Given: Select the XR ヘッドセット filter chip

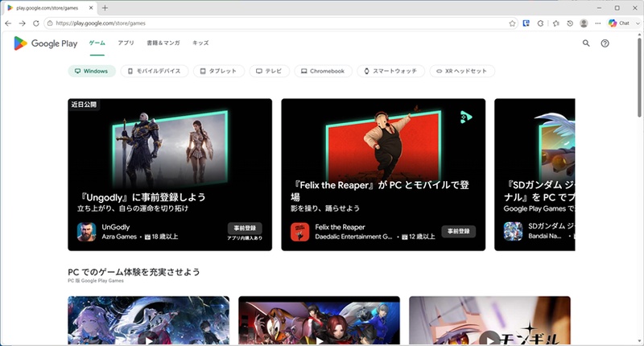Looking at the screenshot, I should coord(462,71).
